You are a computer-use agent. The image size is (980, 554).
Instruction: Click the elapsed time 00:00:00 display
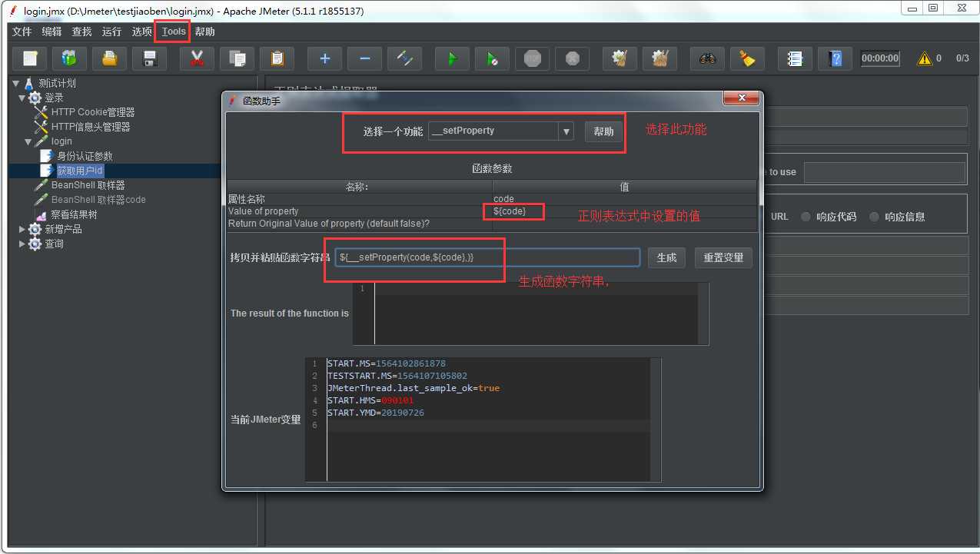coord(880,58)
